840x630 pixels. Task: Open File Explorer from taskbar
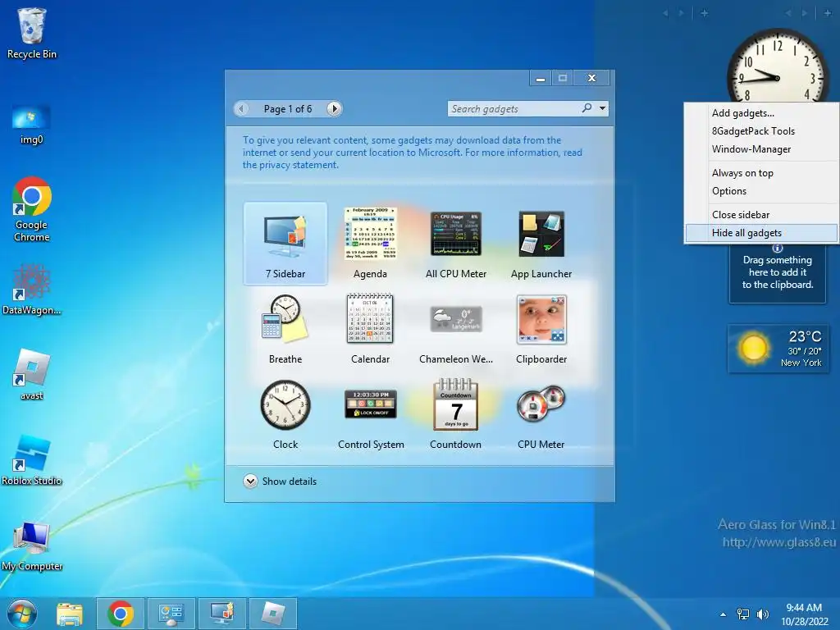click(x=70, y=614)
